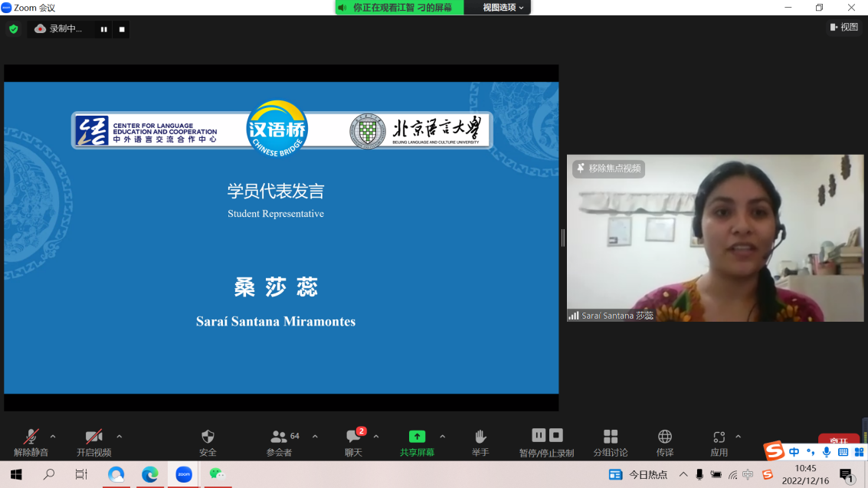
Task: Unmute the microphone (解除静音)
Action: click(x=31, y=437)
